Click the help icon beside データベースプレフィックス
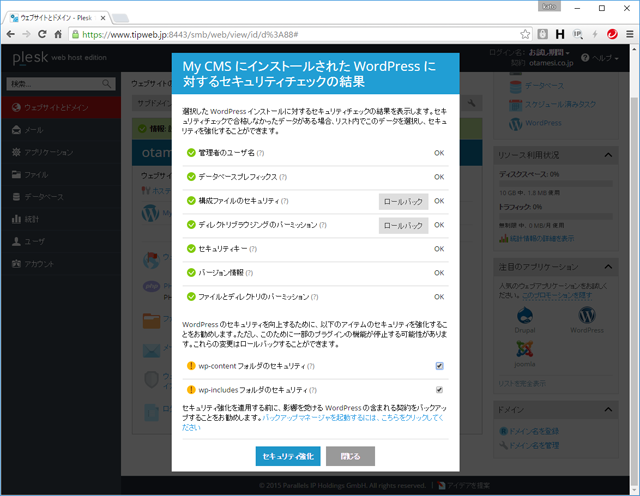Screen dimensions: 640x496 pyautogui.click(x=283, y=177)
